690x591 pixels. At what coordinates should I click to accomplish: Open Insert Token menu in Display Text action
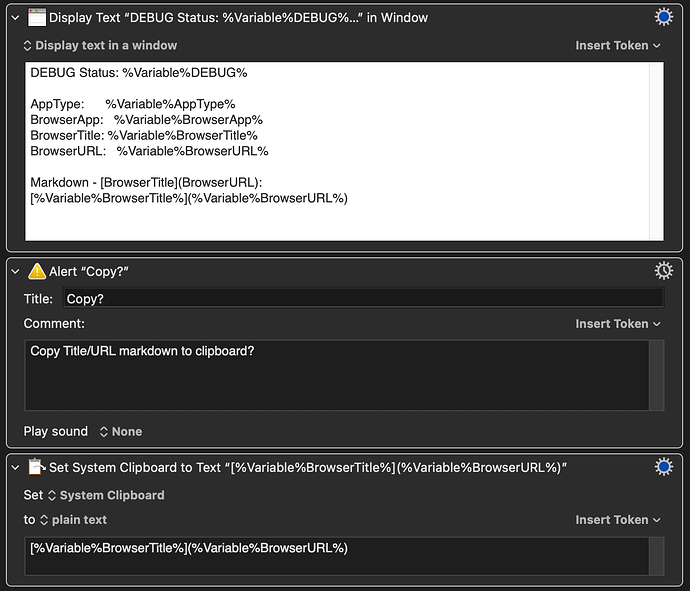coord(618,45)
